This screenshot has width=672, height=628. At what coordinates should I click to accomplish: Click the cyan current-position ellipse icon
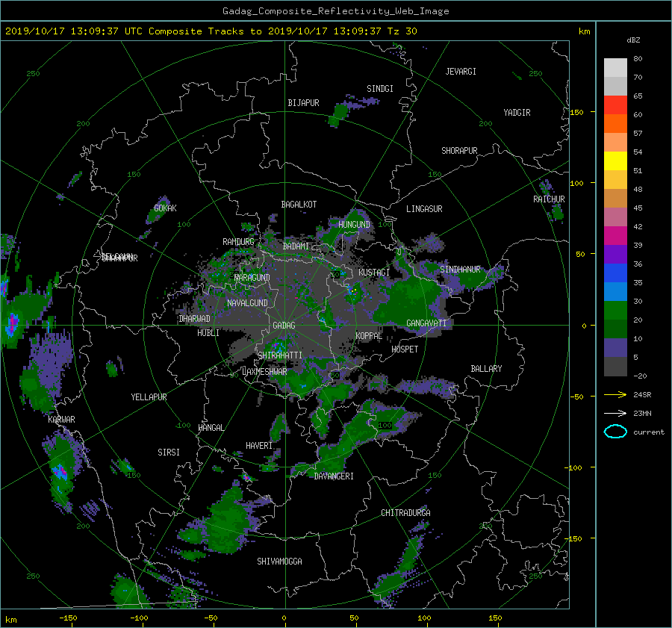pos(615,432)
